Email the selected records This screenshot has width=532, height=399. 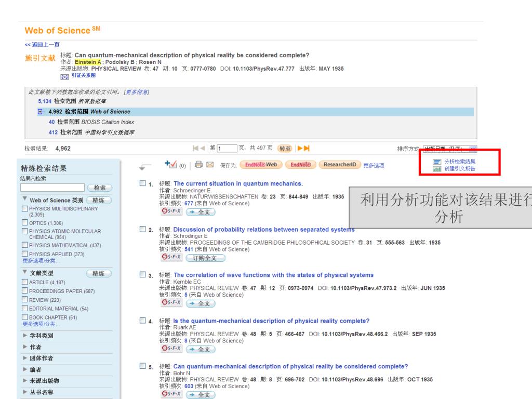tap(210, 165)
